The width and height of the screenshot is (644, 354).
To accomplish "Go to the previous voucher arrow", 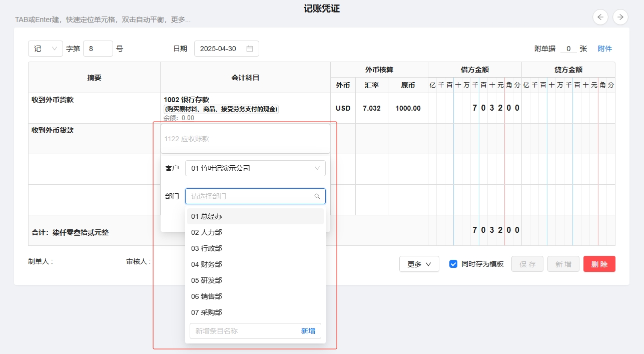I will [600, 17].
